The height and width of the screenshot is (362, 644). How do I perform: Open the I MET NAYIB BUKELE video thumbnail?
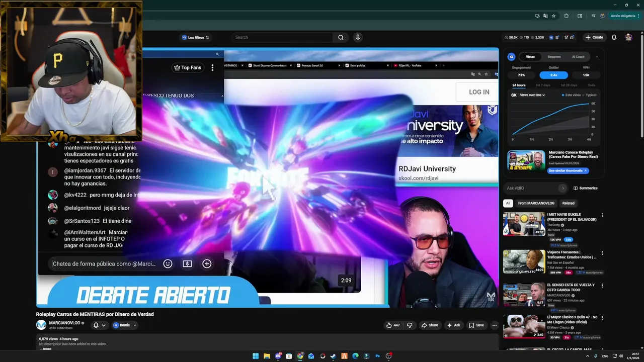pos(524,224)
